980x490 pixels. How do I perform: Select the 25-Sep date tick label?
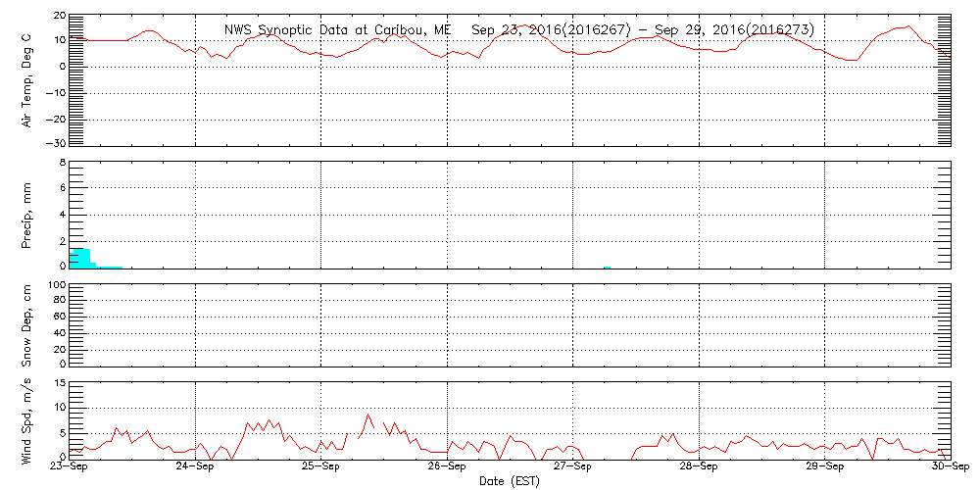[x=320, y=467]
